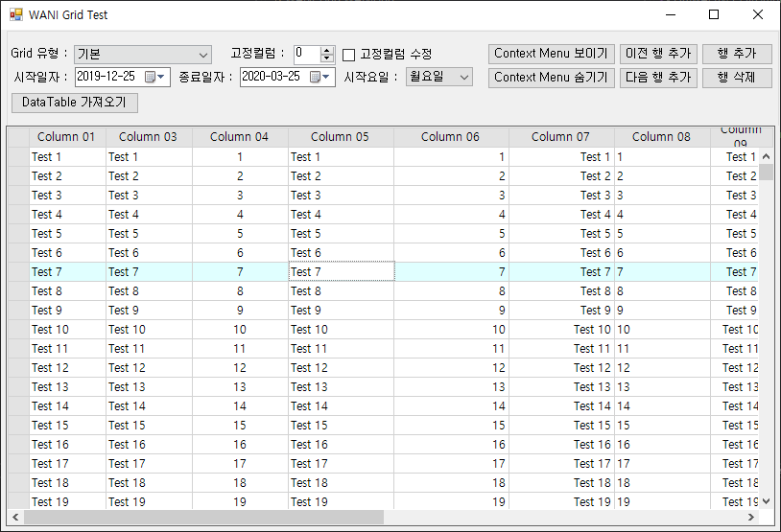The width and height of the screenshot is (781, 532).
Task: Click cell 4 in Column 08
Action: (661, 214)
